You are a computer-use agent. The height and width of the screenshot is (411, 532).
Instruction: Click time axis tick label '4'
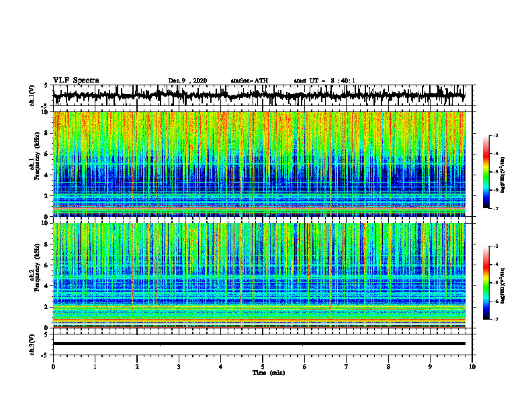221,367
